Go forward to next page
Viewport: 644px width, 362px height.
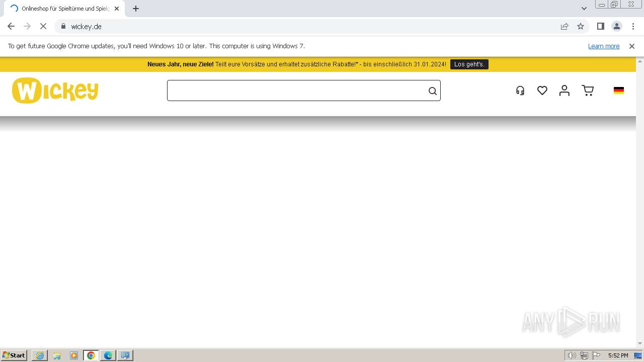(x=27, y=26)
